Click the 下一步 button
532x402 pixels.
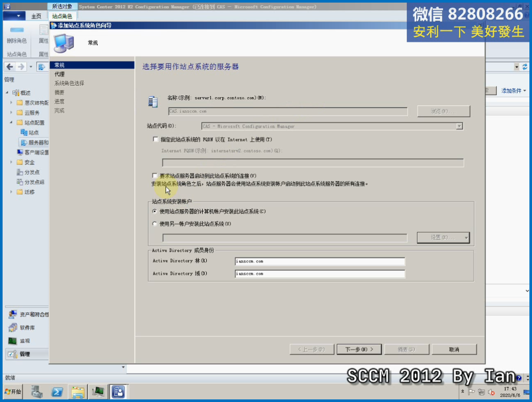(359, 349)
